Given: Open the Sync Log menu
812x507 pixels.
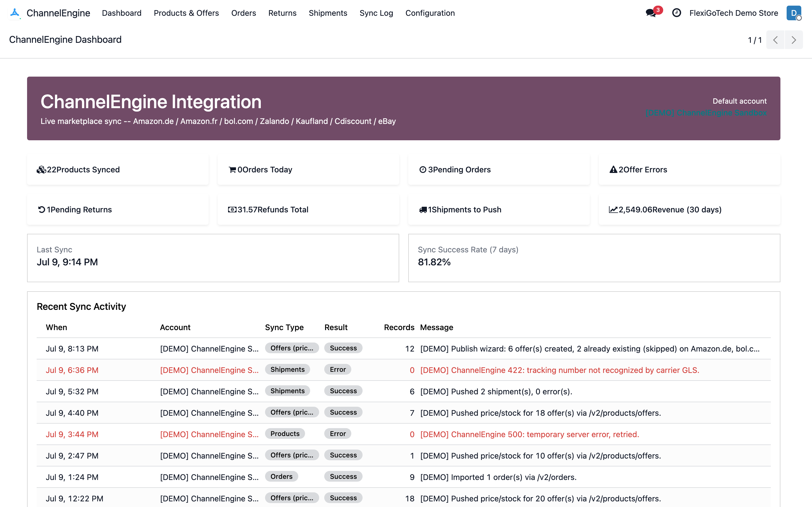Looking at the screenshot, I should (x=376, y=13).
